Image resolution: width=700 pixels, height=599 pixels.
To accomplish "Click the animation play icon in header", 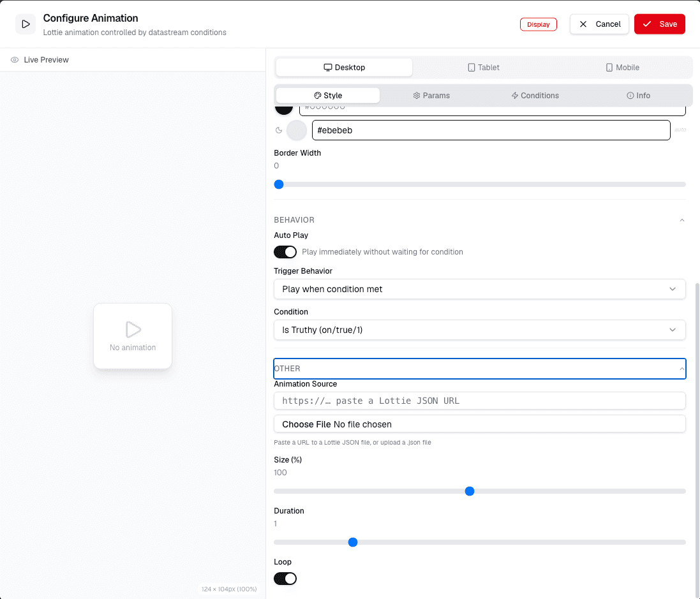I will pos(26,24).
